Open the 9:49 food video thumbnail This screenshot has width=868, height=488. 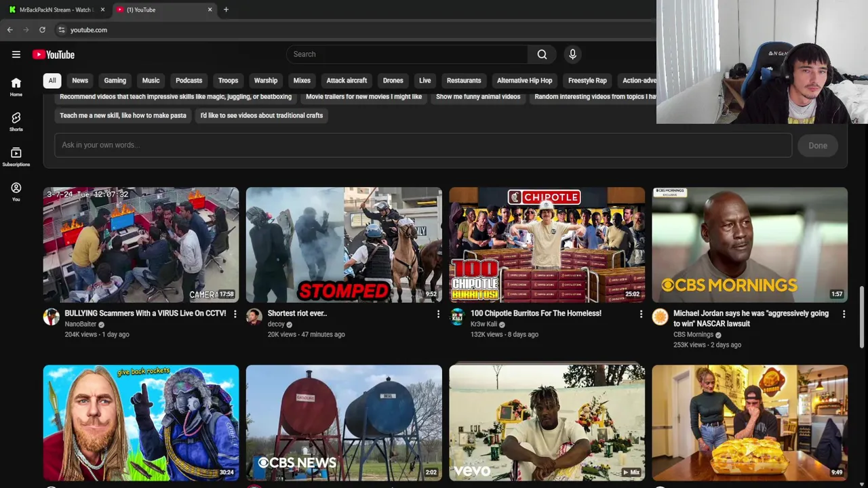pos(749,423)
